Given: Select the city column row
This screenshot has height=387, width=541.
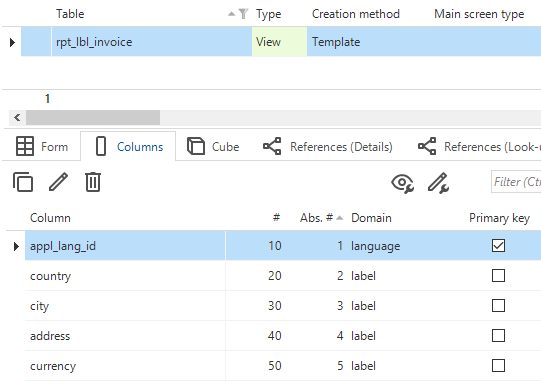Looking at the screenshot, I should (x=283, y=306).
